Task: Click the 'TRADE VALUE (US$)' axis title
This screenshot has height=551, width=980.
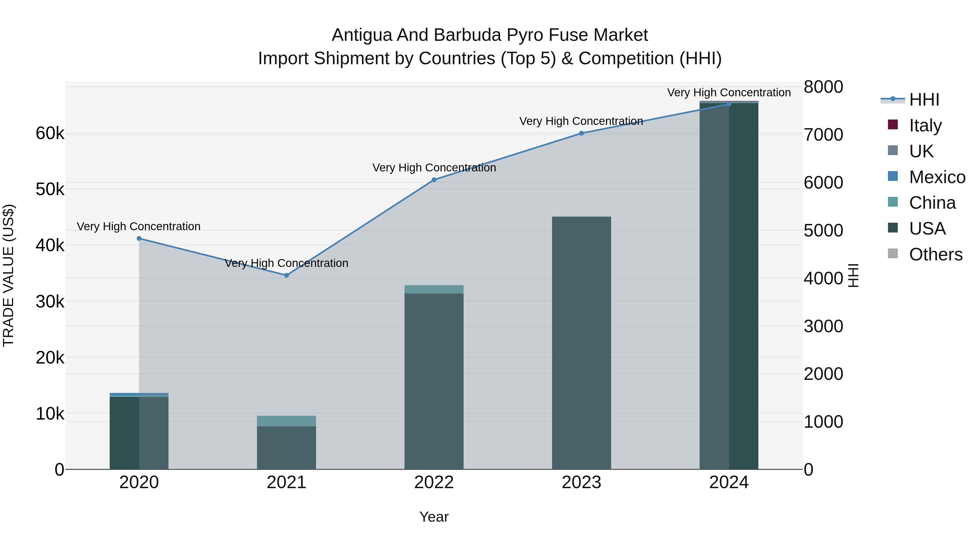Action: coord(8,275)
